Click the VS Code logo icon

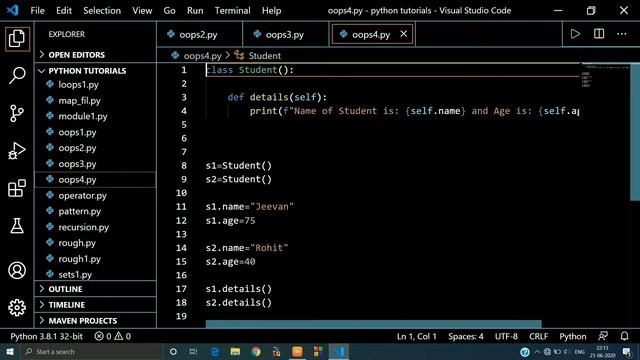point(12,10)
